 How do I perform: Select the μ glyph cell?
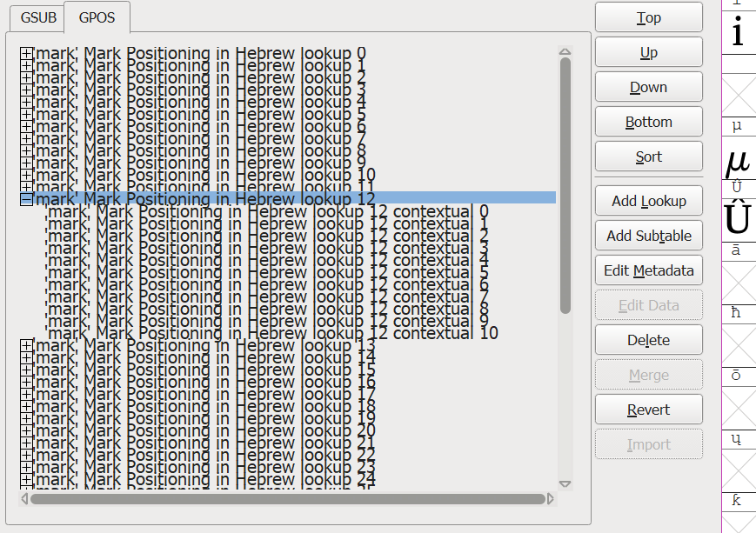pyautogui.click(x=738, y=161)
